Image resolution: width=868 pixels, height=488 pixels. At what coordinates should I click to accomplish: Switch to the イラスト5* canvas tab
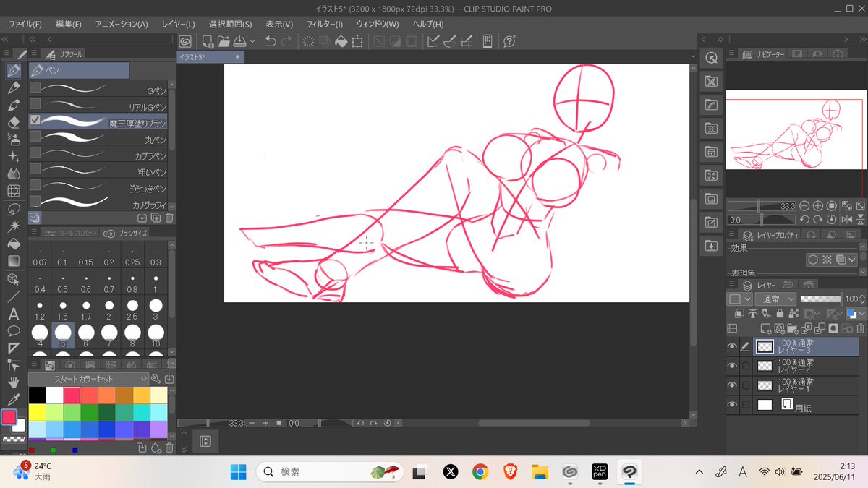coord(210,56)
